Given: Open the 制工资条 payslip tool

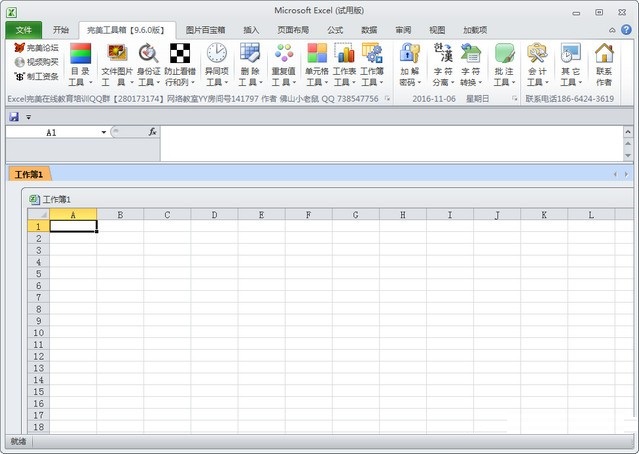Looking at the screenshot, I should point(36,76).
